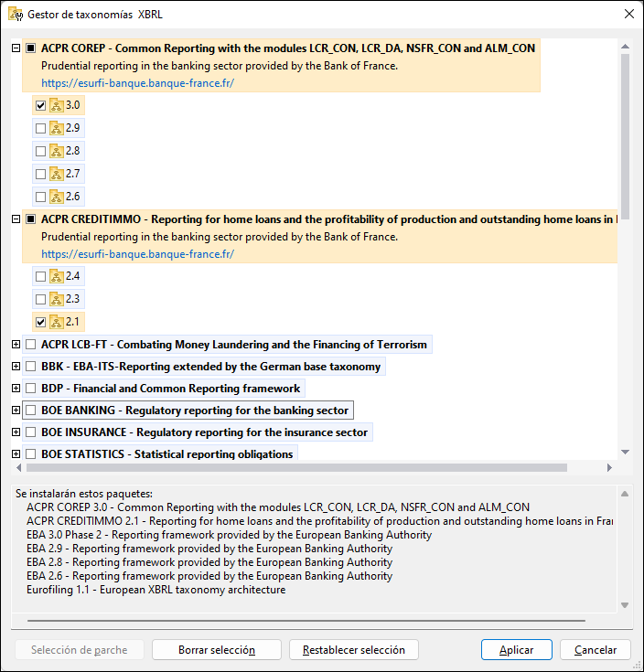
Task: Open the esurfi-banque link under ACPR COREP
Action: 137,83
